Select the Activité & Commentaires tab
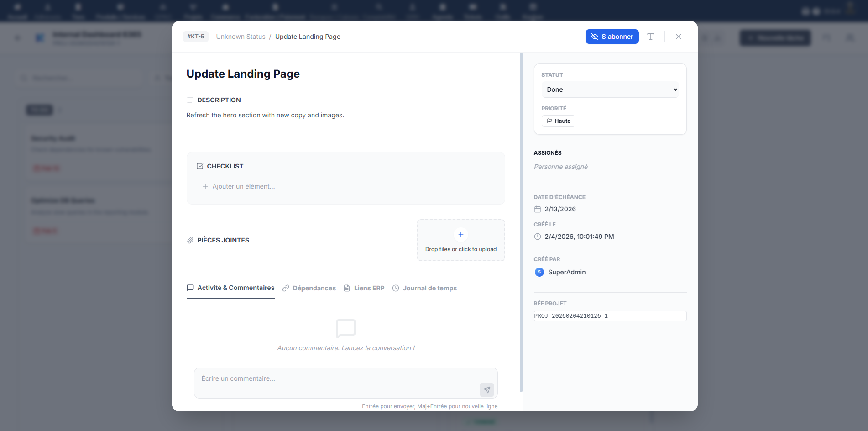The image size is (868, 431). pyautogui.click(x=230, y=288)
